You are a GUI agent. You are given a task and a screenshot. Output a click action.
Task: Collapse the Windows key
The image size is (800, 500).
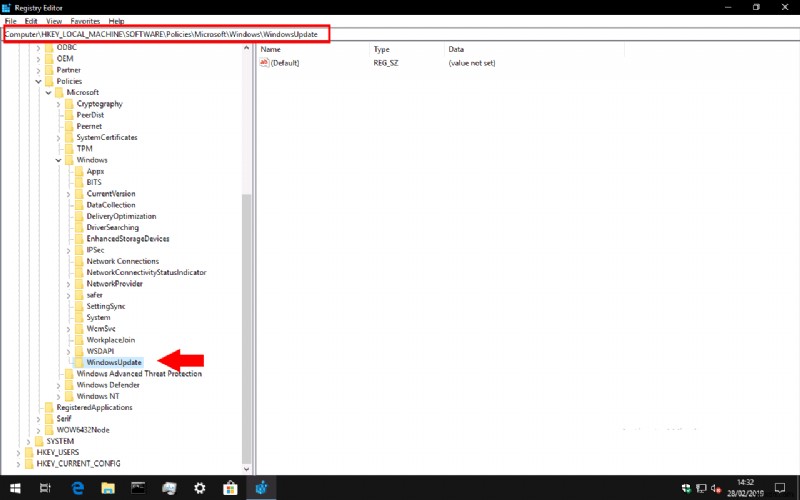tap(58, 160)
